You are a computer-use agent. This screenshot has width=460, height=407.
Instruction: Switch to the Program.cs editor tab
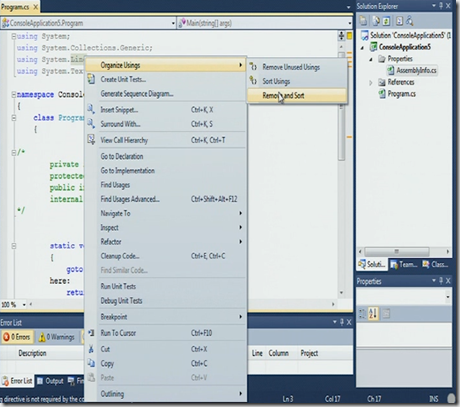(20, 6)
